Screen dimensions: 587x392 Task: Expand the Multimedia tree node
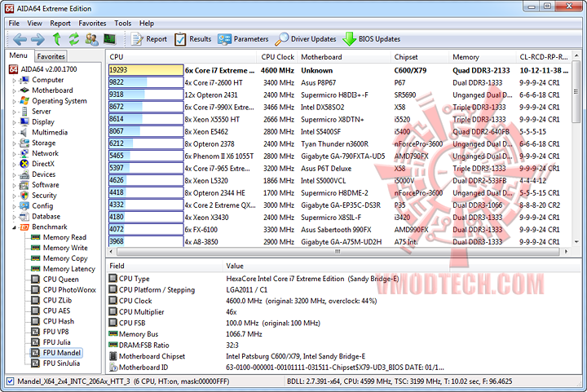click(x=14, y=132)
